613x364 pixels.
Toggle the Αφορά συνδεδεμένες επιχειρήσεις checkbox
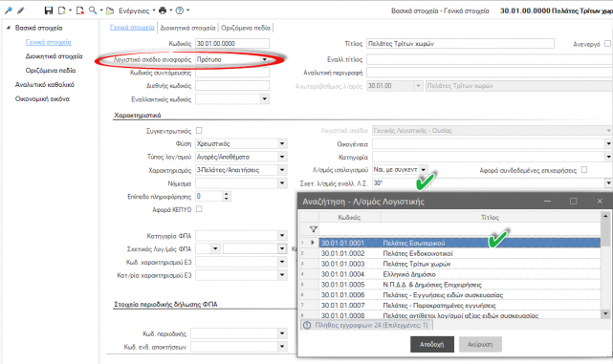pyautogui.click(x=584, y=169)
